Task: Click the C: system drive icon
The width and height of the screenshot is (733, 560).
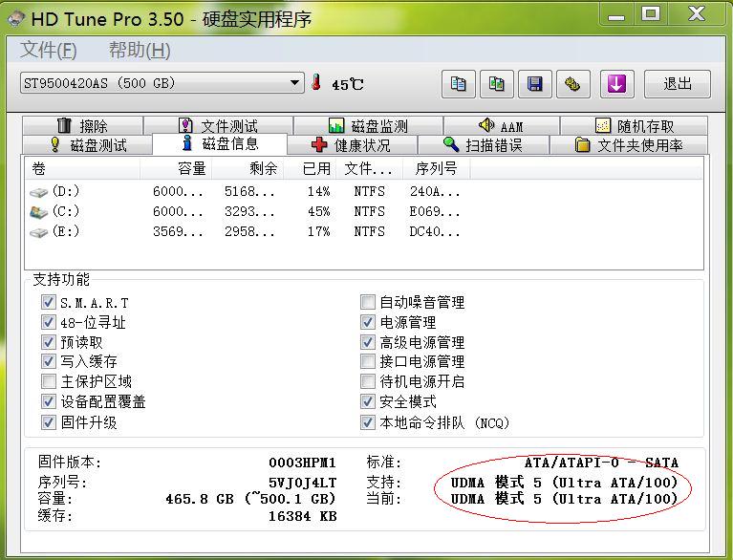Action: point(38,212)
